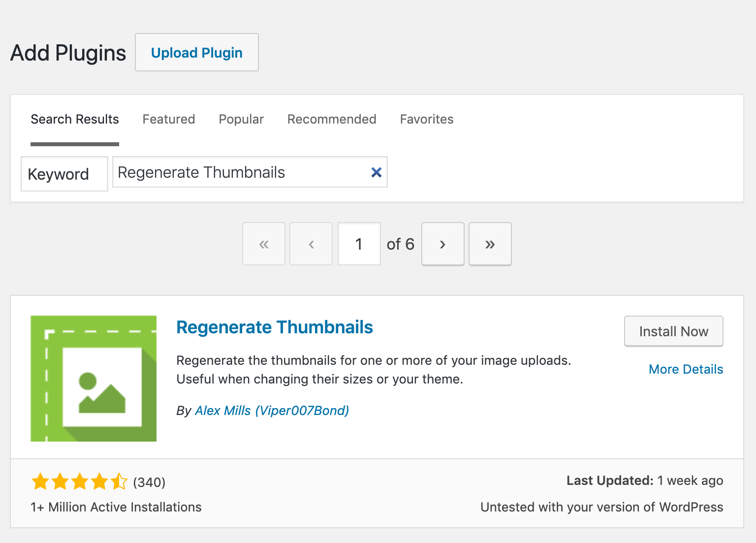
Task: Open the Popular plugins tab
Action: click(241, 119)
